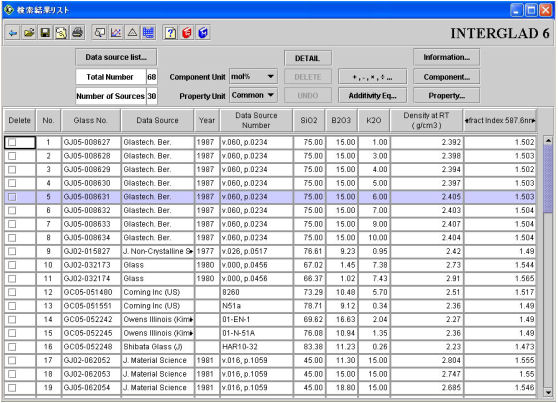Select the cell GJ05-008627

click(x=91, y=142)
